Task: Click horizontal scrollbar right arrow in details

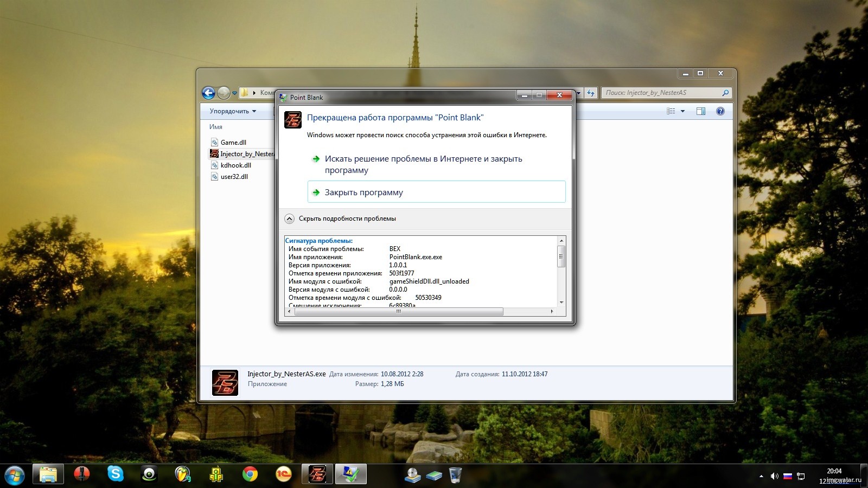Action: pos(552,312)
